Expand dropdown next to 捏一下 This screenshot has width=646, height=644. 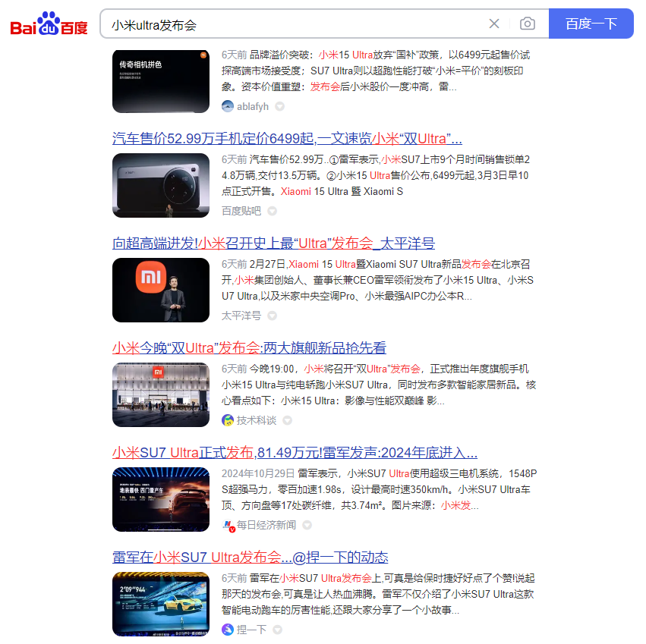click(x=278, y=630)
